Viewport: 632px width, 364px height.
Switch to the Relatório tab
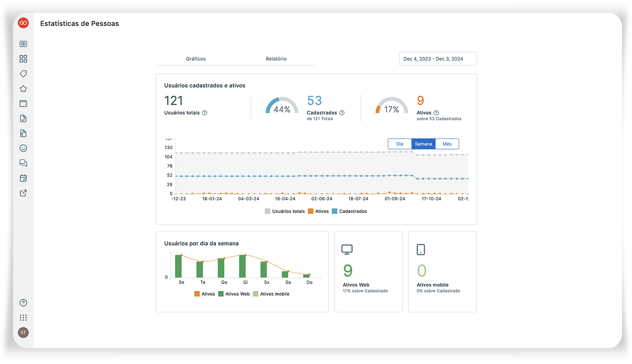tap(276, 59)
